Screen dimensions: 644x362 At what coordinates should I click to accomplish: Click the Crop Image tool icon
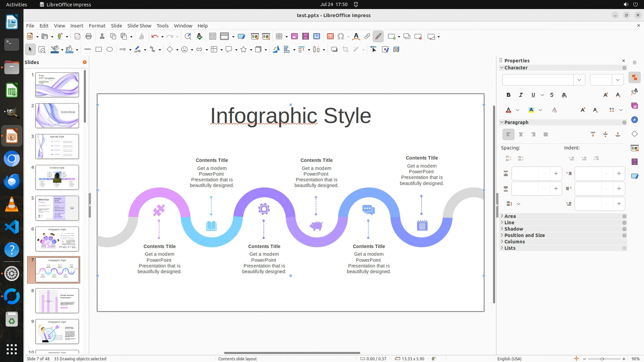[345, 50]
